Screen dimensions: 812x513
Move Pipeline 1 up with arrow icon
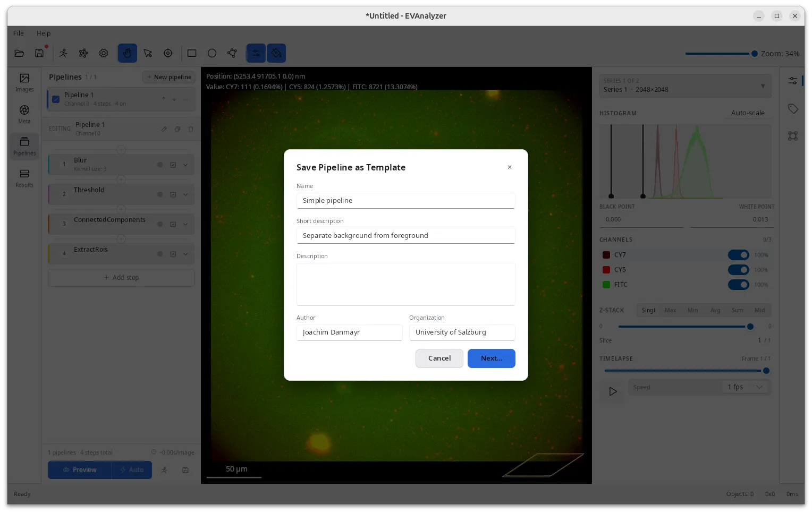[x=164, y=99]
